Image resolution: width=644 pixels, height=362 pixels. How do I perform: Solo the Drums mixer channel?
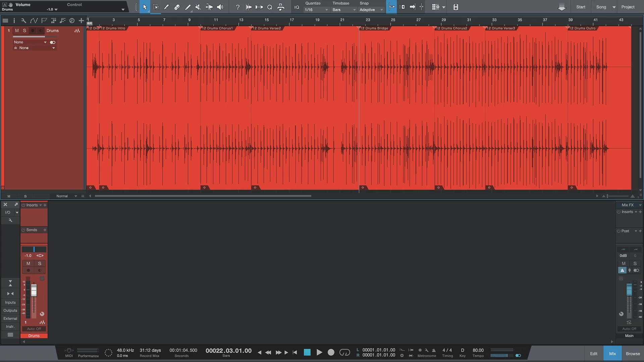coord(40,263)
